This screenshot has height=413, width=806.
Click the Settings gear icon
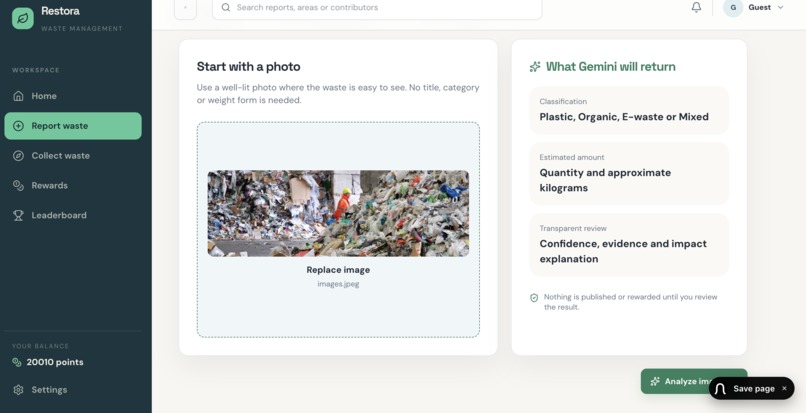[x=18, y=390]
